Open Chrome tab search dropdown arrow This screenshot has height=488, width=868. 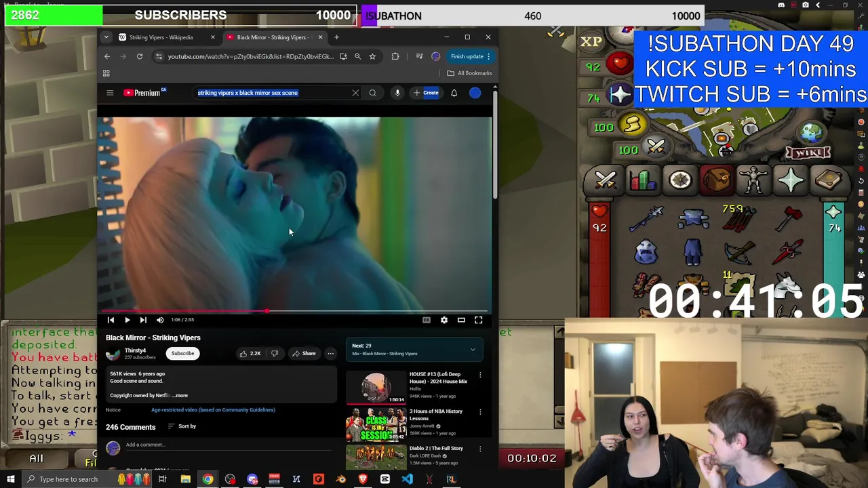pyautogui.click(x=106, y=37)
